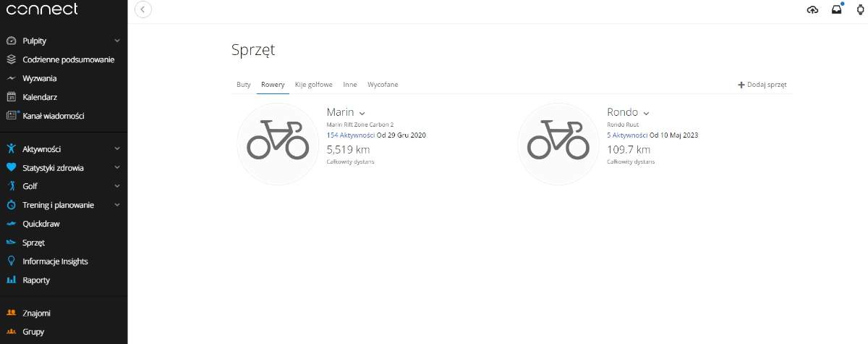Open the cloud upload icon
Viewport: 868px width, 344px height.
812,9
